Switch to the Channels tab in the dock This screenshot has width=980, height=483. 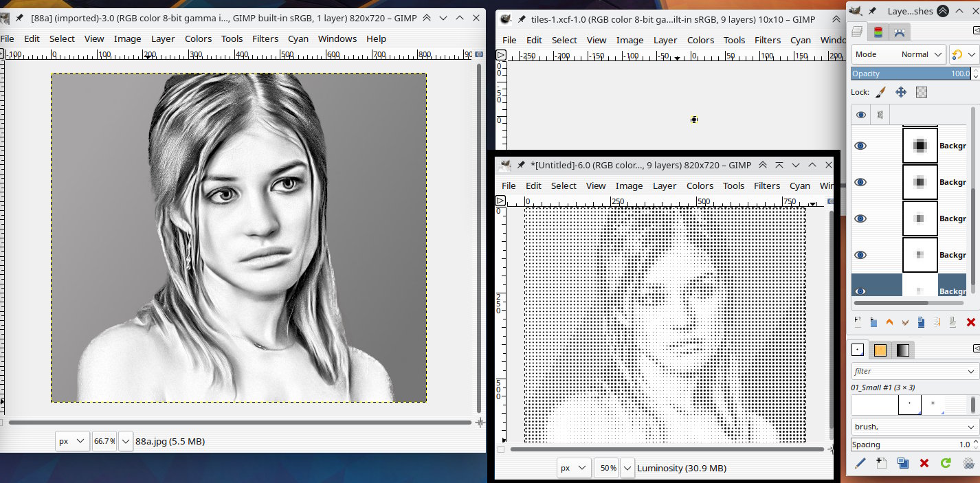click(878, 32)
